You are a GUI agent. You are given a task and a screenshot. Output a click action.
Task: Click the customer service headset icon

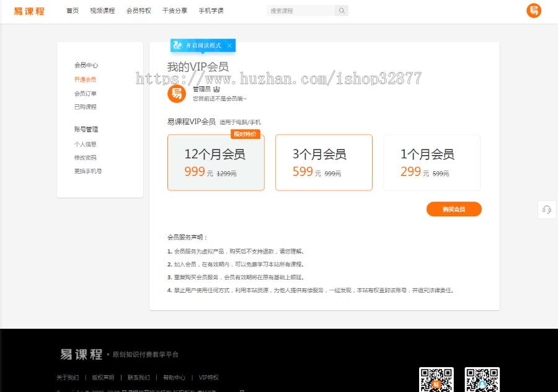[546, 210]
